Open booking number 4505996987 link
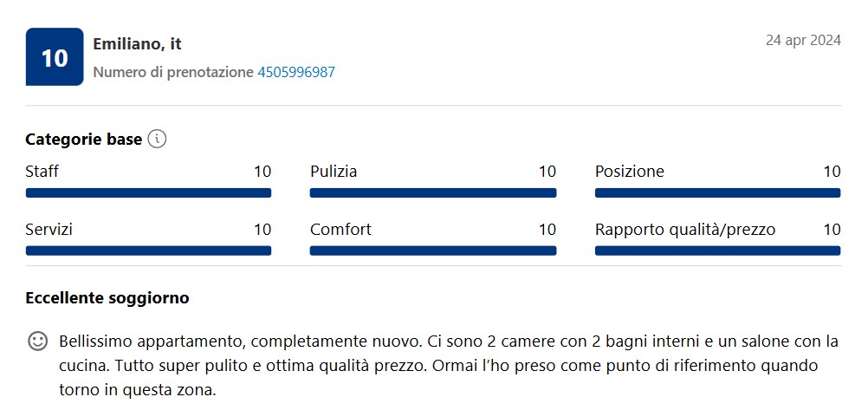The width and height of the screenshot is (868, 410). [296, 72]
